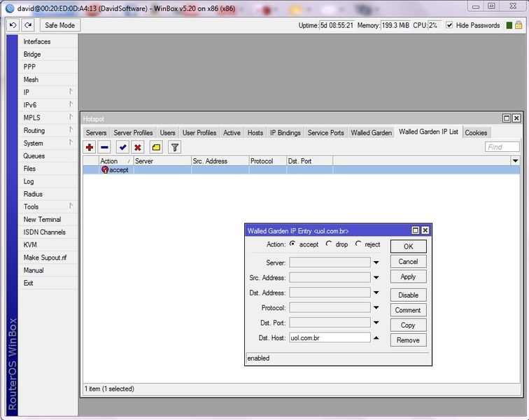This screenshot has width=529, height=420.
Task: Toggle the Hide Passwords checkbox
Action: (x=449, y=25)
